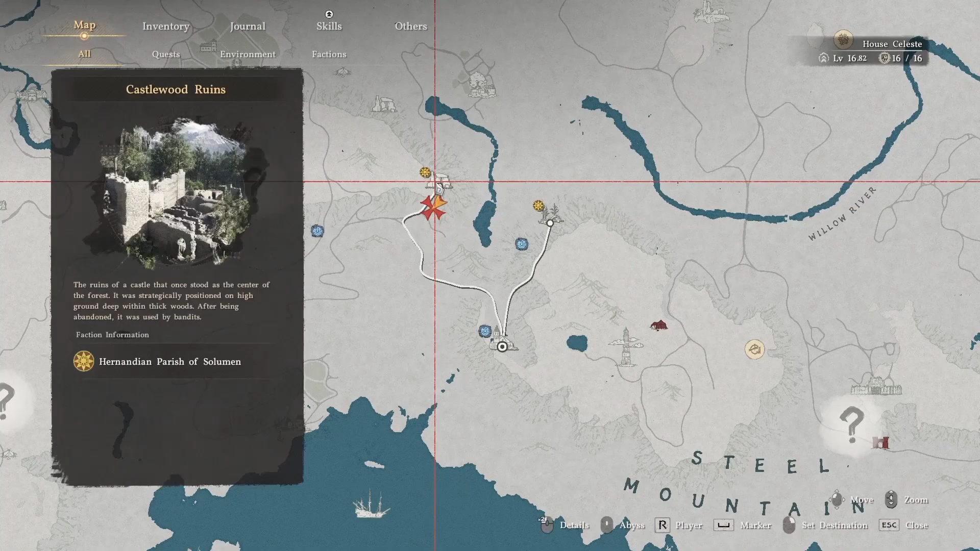Click the red crossed swords battle marker
Viewport: 980px width, 551px height.
pyautogui.click(x=433, y=208)
